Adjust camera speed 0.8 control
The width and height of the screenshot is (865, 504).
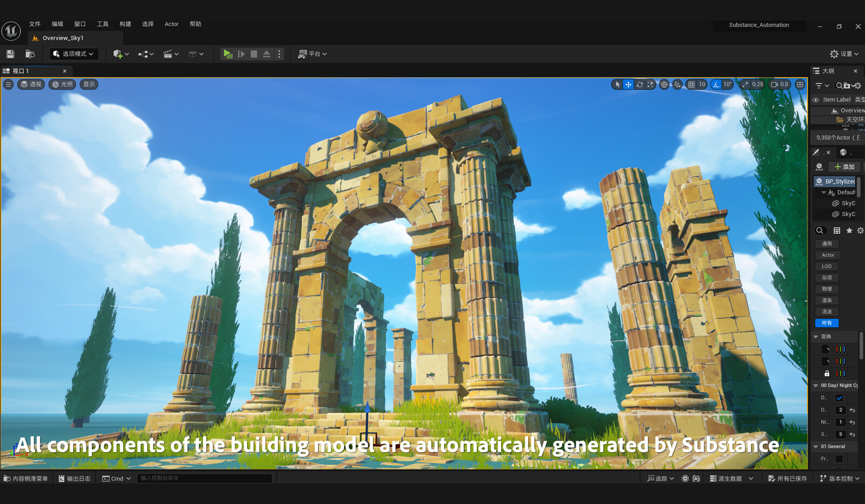click(x=780, y=84)
